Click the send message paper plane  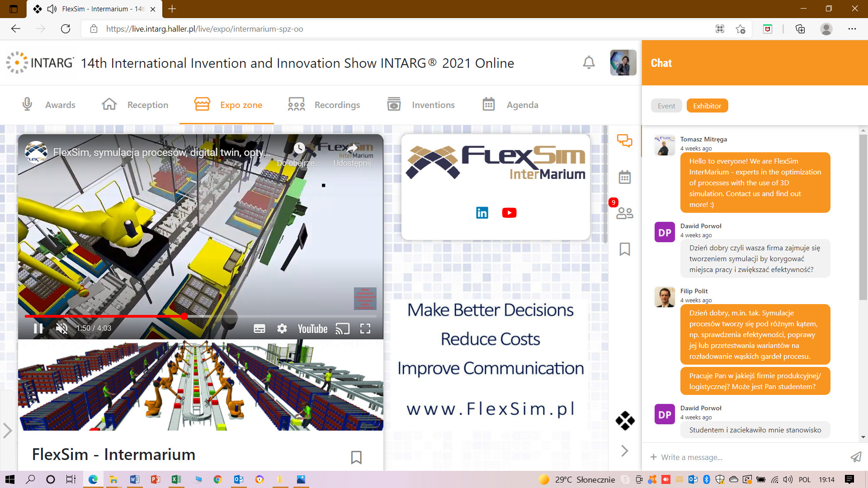pyautogui.click(x=856, y=457)
